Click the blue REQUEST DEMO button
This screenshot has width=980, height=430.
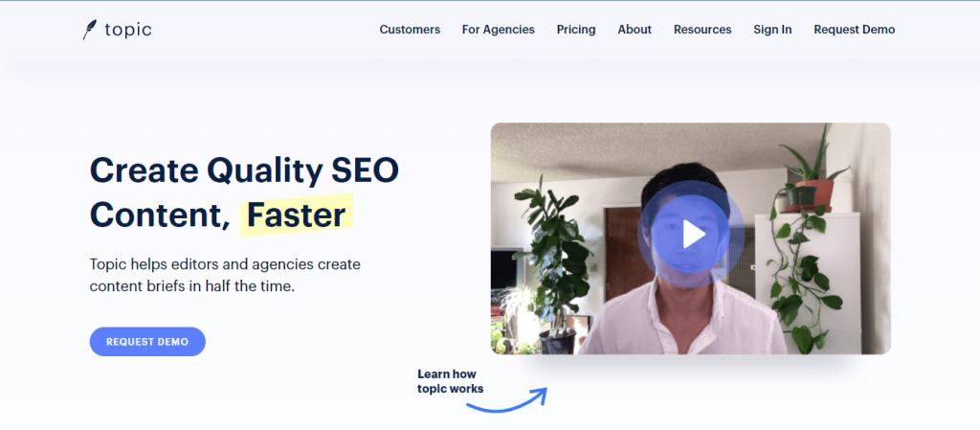pyautogui.click(x=147, y=342)
